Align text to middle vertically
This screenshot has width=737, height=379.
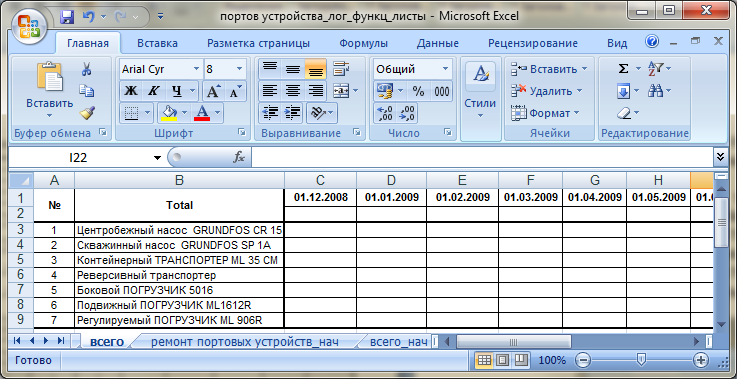click(293, 69)
